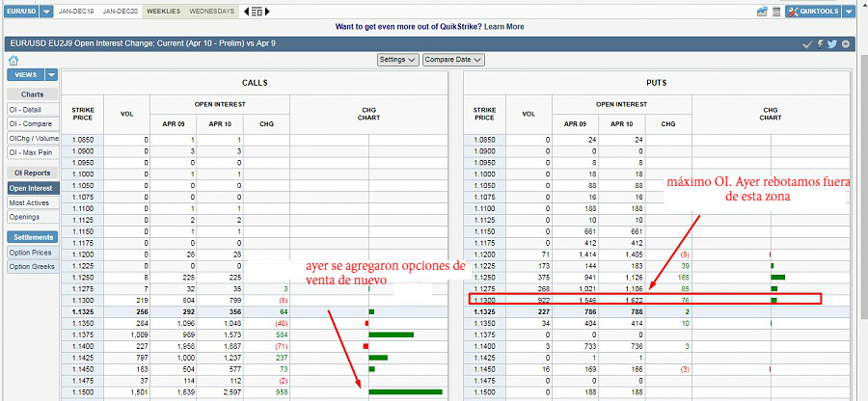Select the Most Actives report
Image resolution: width=868 pixels, height=401 pixels.
(x=33, y=203)
